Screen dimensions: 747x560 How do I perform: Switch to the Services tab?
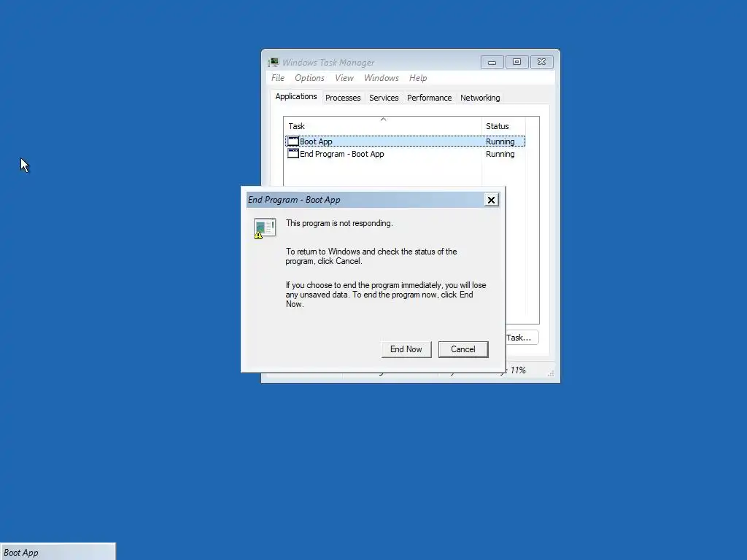(x=384, y=98)
